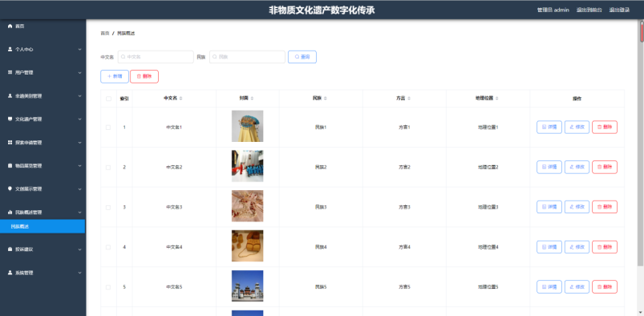Screen dimensions: 644x316
Task: Click the blue 新增 add button
Action: [x=115, y=76]
